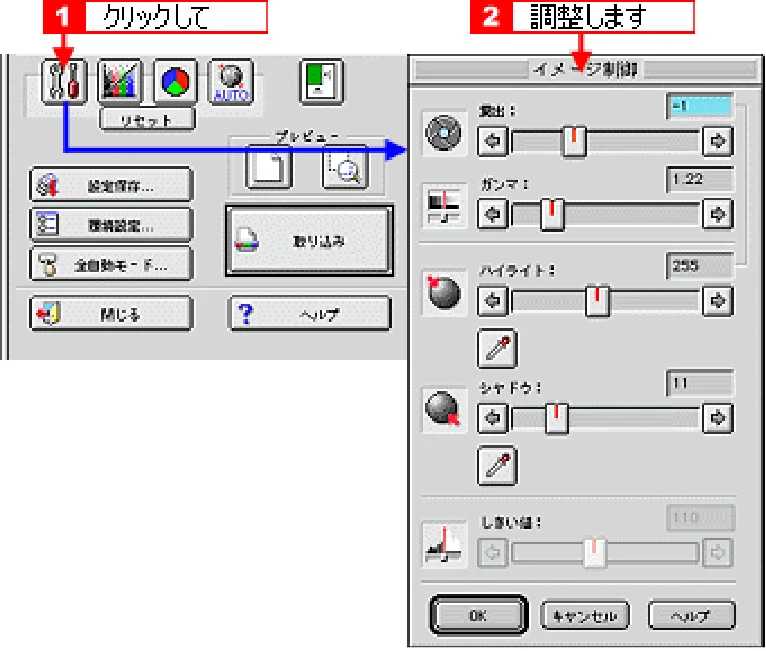Click the disabled right arrow of しきい値 slider
The height and width of the screenshot is (651, 766).
click(718, 553)
